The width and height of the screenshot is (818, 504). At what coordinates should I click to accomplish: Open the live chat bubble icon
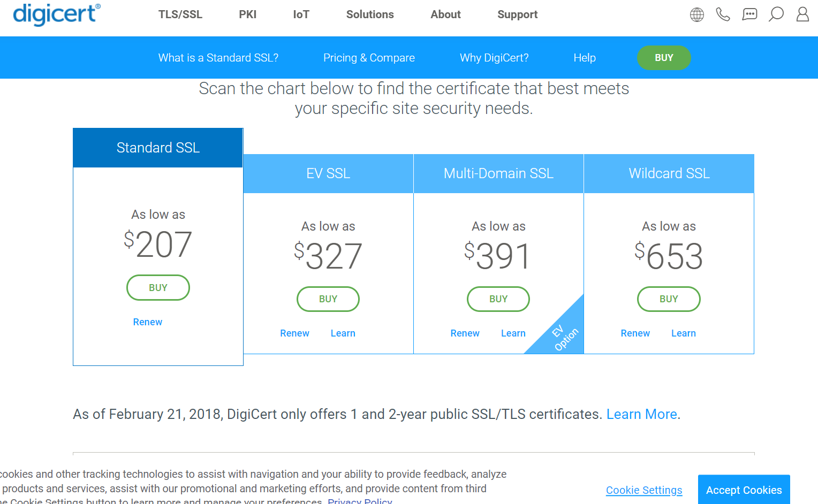pyautogui.click(x=749, y=14)
